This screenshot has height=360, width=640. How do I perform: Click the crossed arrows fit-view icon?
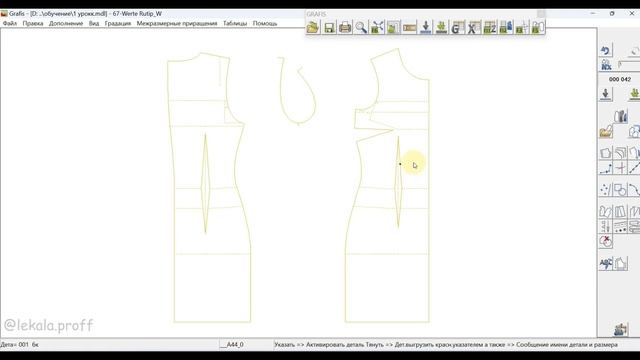[x=377, y=27]
